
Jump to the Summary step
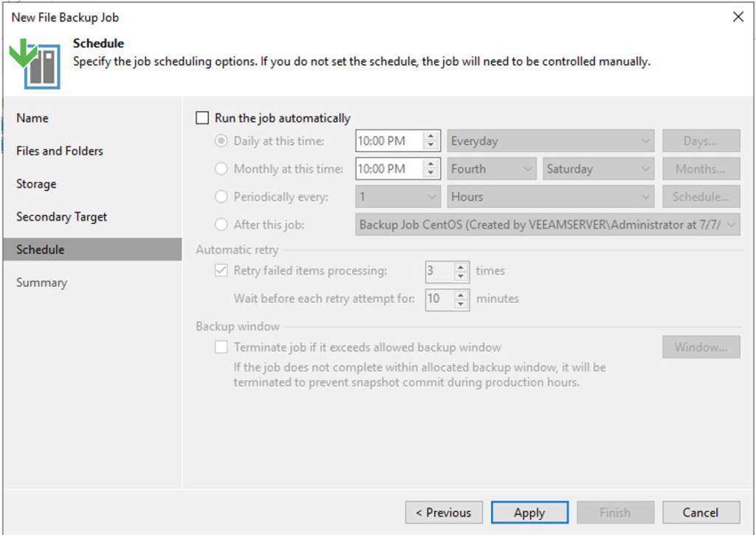41,283
